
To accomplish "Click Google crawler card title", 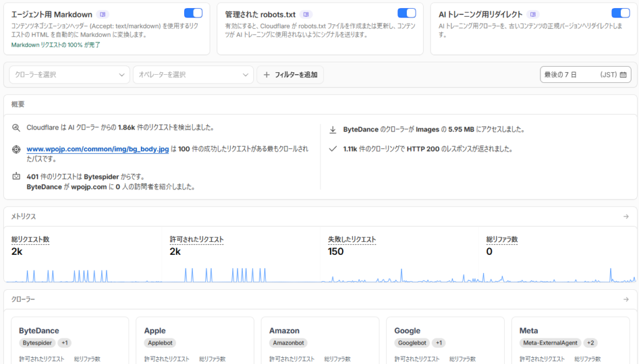I will (x=407, y=330).
